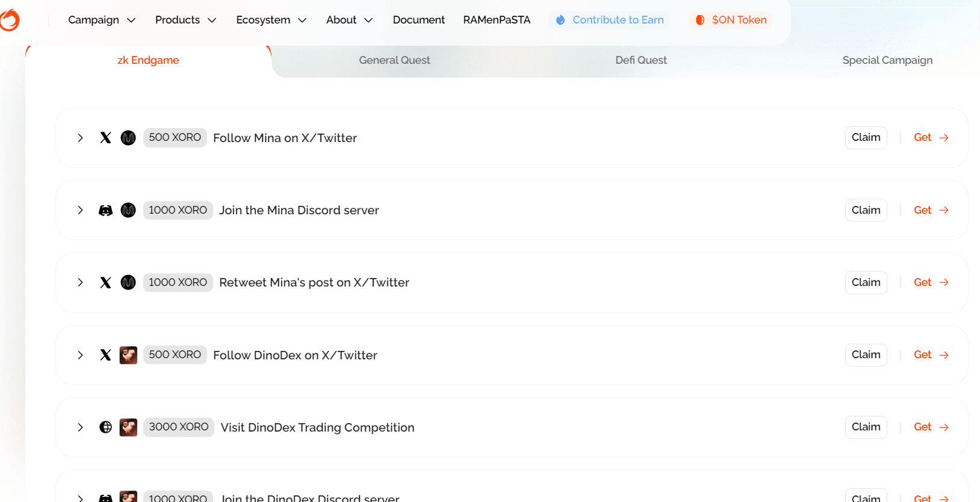Screen dimensions: 980x502
Task: Claim the Follow Mina on X/Twitter reward
Action: [866, 138]
